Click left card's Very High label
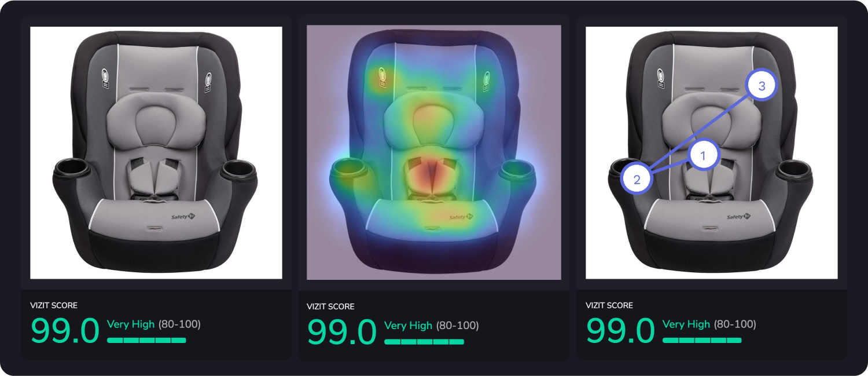Image resolution: width=868 pixels, height=376 pixels. coord(131,324)
